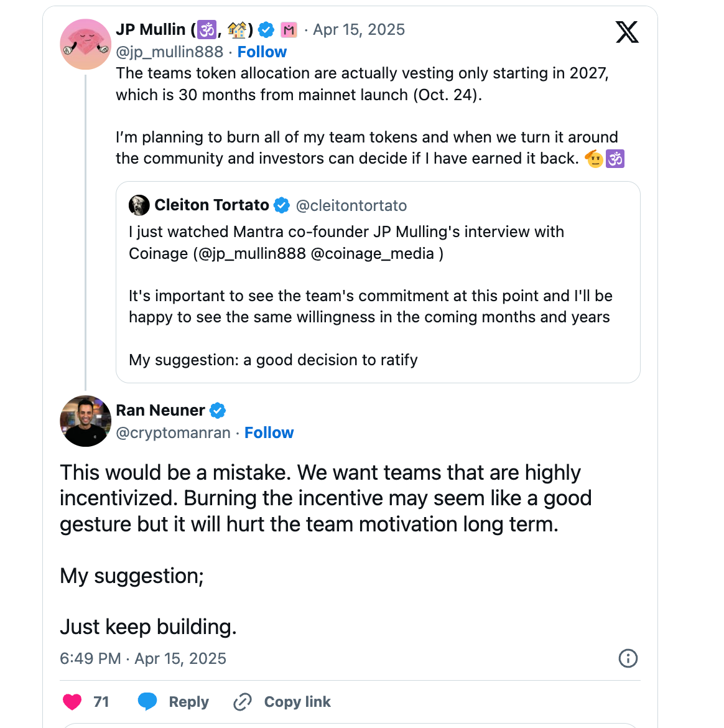Viewport: 724px width, 728px height.
Task: Open the quoted tweet's suggestion line
Action: point(273,360)
